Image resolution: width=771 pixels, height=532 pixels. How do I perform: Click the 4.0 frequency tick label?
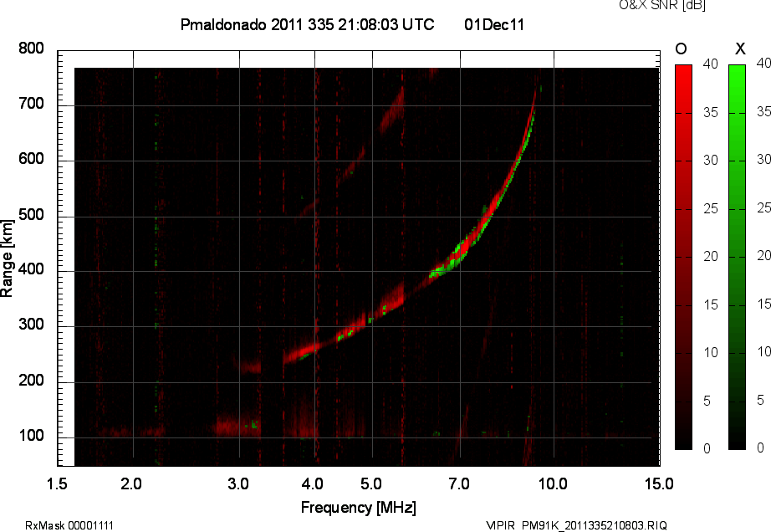[312, 484]
